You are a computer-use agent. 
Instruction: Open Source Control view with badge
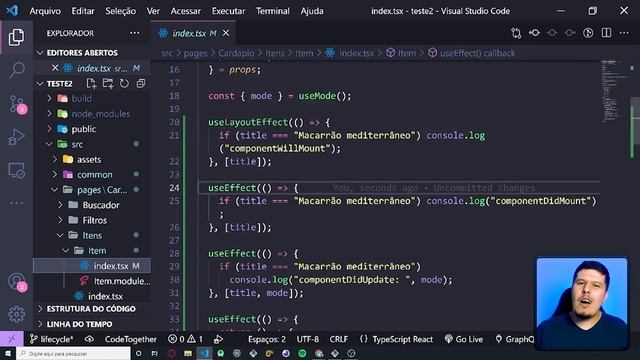point(17,104)
